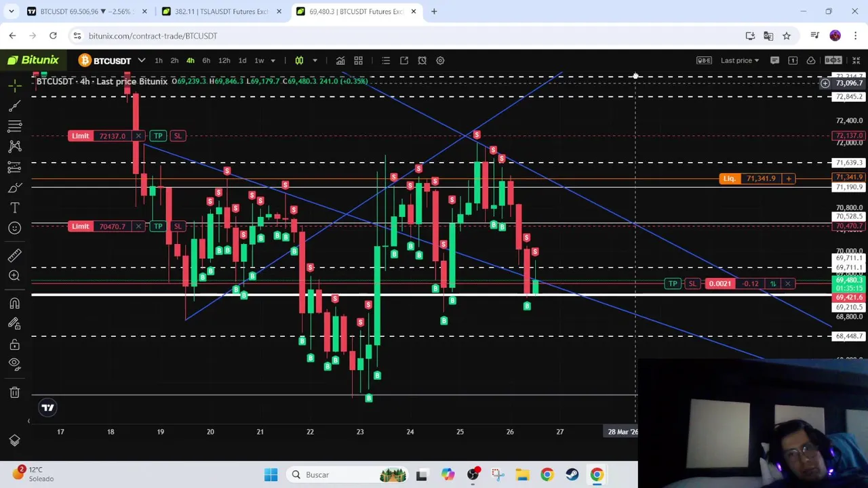The image size is (868, 488).
Task: Expand the Last price dropdown
Action: (740, 60)
